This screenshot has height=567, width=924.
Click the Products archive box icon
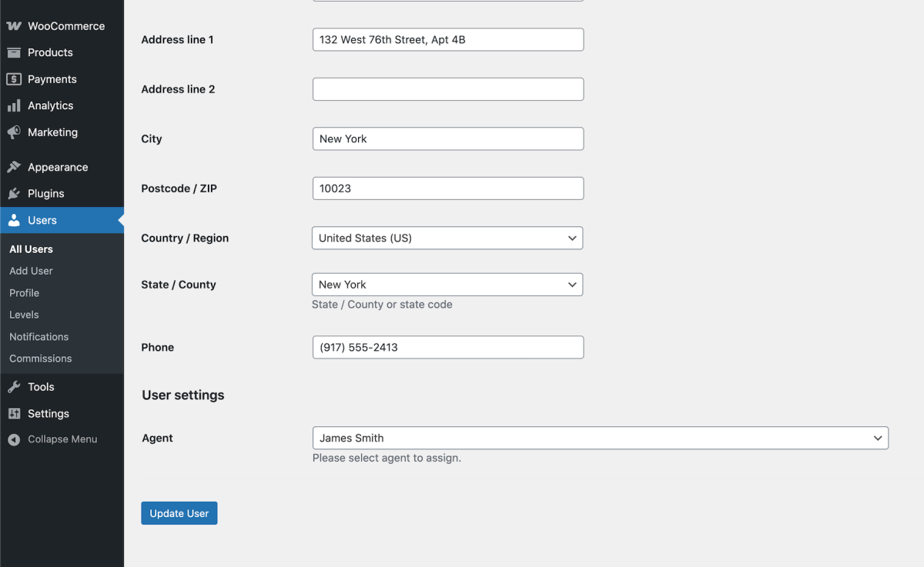click(x=14, y=52)
